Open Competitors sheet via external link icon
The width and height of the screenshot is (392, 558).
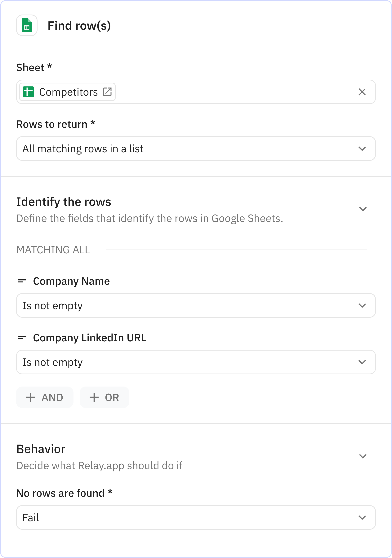[107, 92]
